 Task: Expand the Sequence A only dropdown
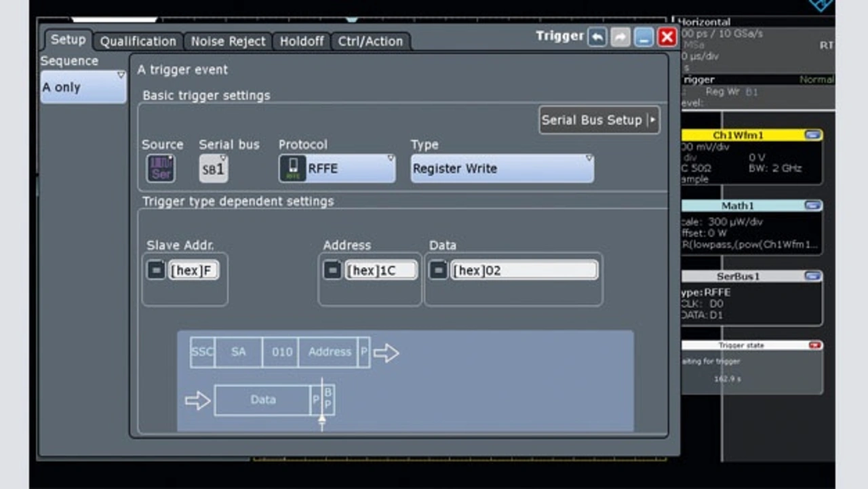83,87
